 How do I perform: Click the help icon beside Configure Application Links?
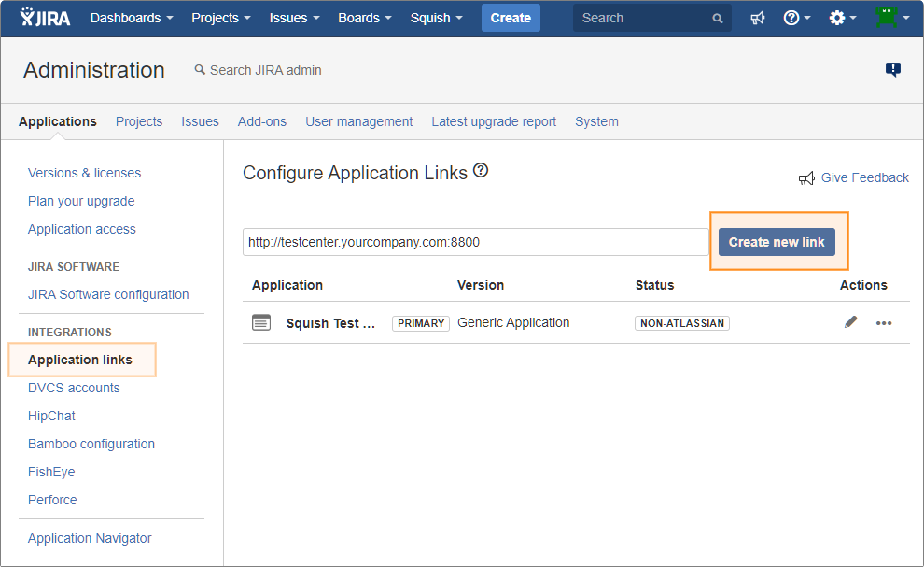481,171
